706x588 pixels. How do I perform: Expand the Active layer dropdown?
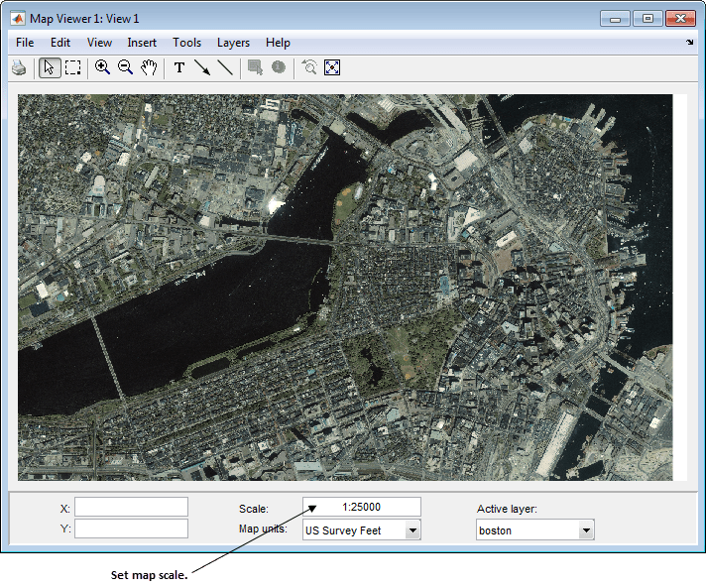(586, 530)
